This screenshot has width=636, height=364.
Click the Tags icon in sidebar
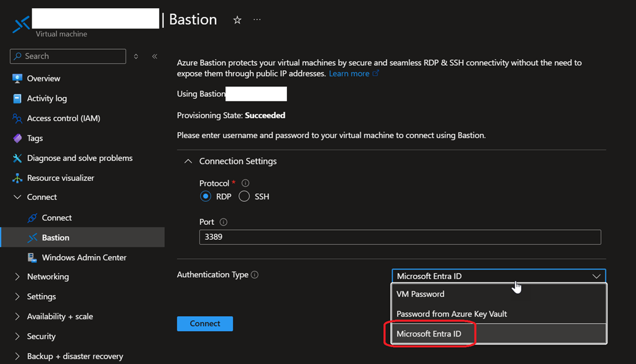tap(17, 139)
